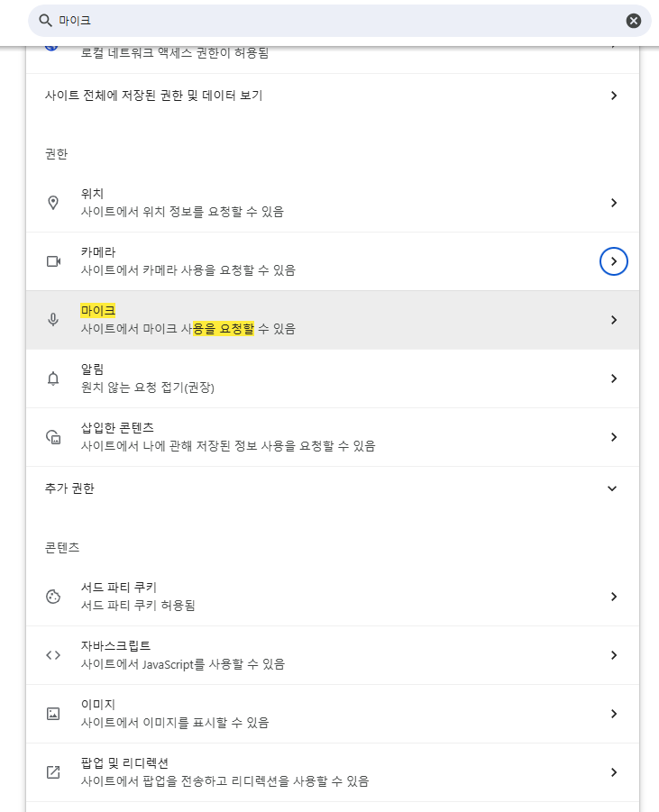This screenshot has height=812, width=659.
Task: Click the camera icon beside 카메라
Action: (53, 261)
